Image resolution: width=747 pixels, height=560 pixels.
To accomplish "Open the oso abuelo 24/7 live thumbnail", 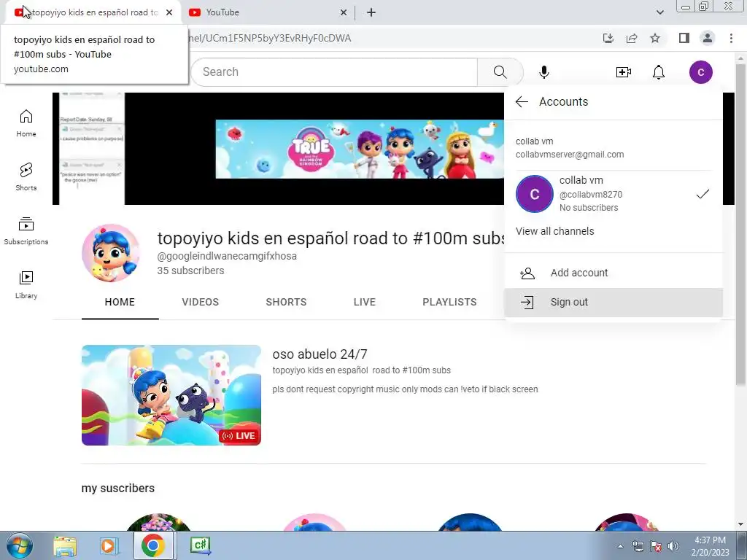I will [x=171, y=395].
